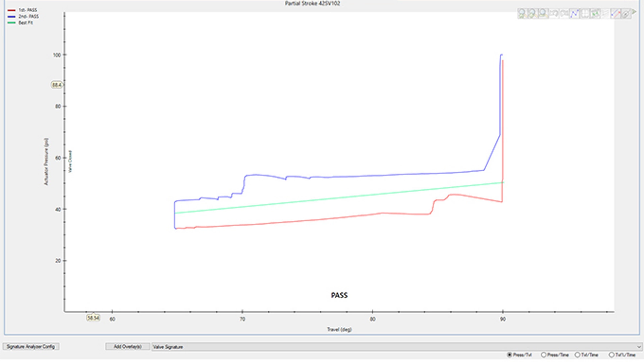Click the grid lines toolbar icon
Screen dimensions: 644x362
(x=585, y=13)
